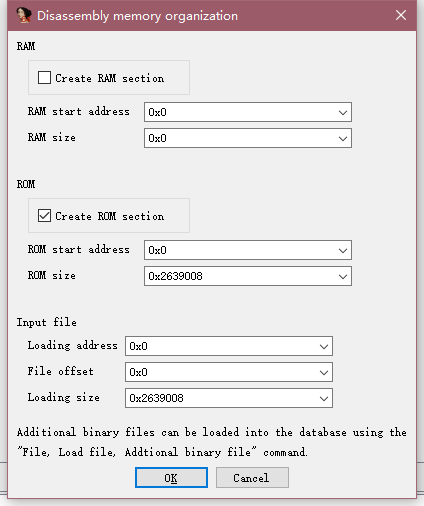Click the 'Create RAM section' label text
This screenshot has height=506, width=424.
[x=110, y=78]
